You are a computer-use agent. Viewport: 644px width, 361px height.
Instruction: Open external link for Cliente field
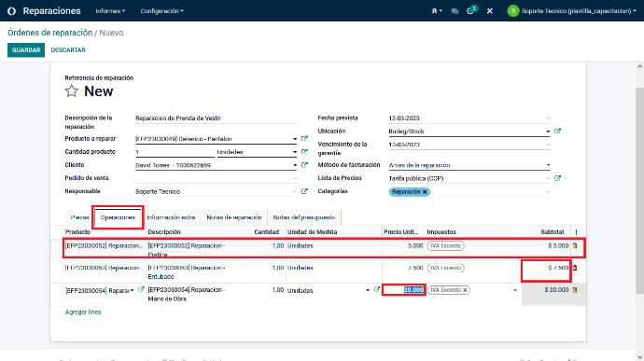(304, 165)
